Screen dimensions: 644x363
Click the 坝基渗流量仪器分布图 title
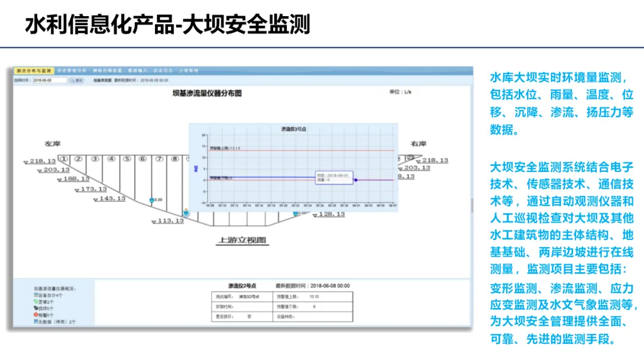(x=207, y=93)
